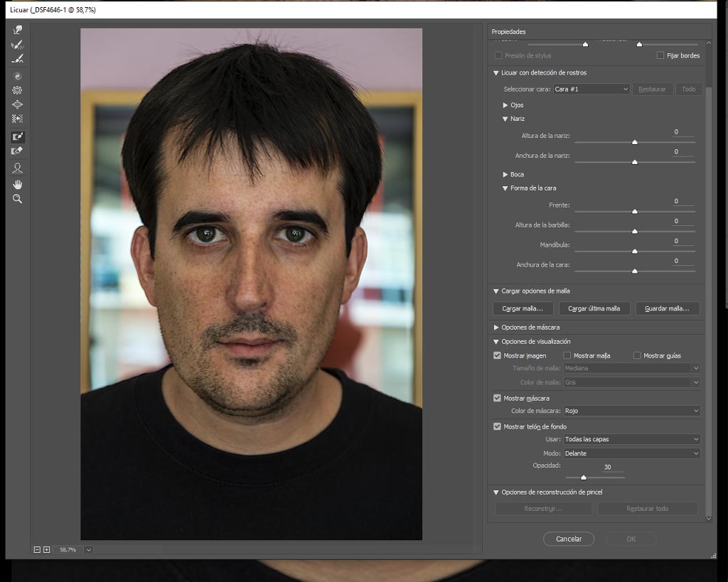Select the Face tool

(x=18, y=168)
